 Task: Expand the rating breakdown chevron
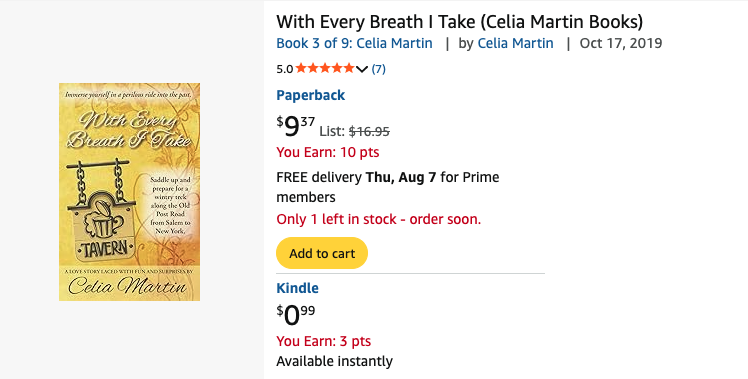tap(362, 69)
